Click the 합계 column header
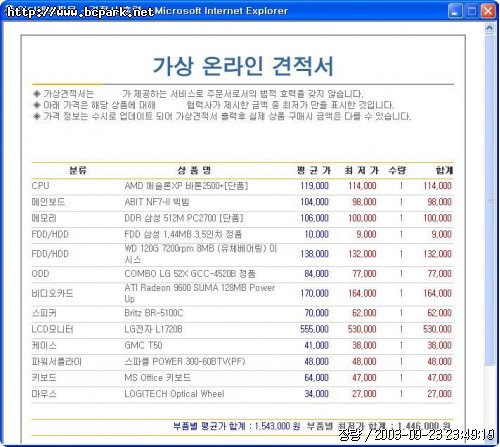500x447 pixels. 444,170
